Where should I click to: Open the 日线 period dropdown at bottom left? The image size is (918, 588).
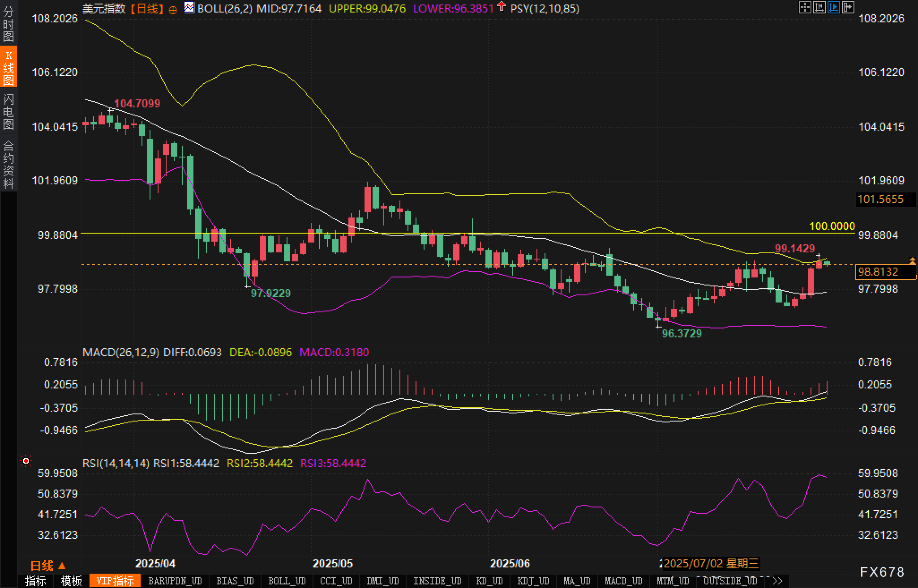pos(48,566)
